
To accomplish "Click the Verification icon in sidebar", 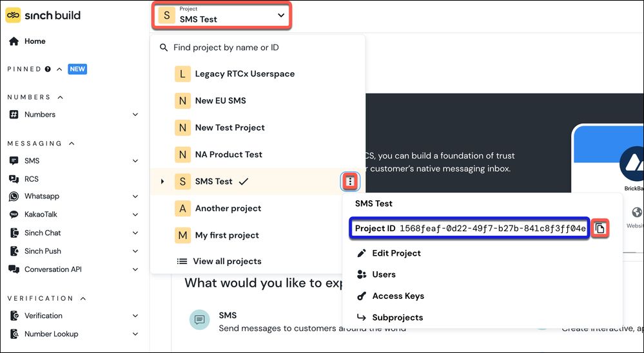I will point(14,316).
